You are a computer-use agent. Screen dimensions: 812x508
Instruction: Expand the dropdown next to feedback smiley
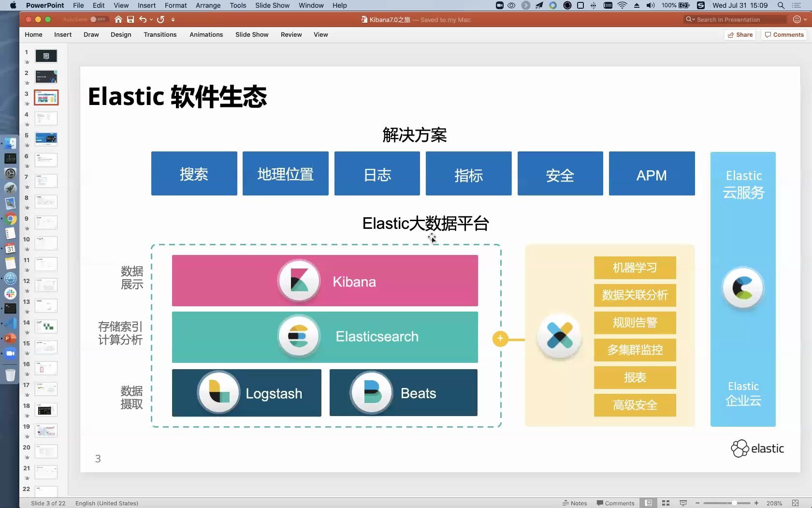click(805, 19)
